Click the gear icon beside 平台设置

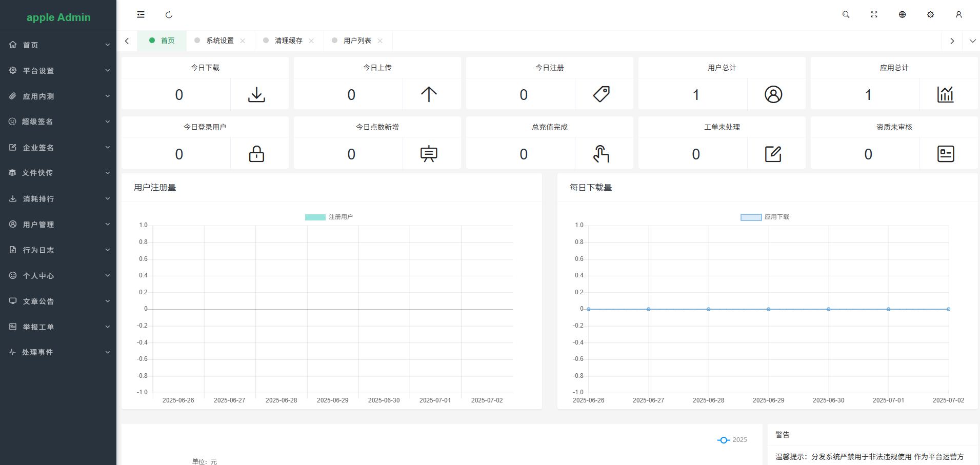click(13, 70)
